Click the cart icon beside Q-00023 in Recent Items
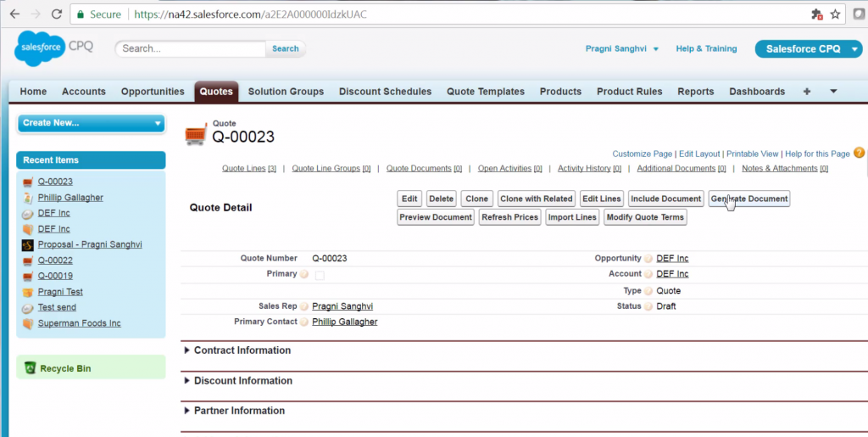Screen dimensions: 868x437 (28, 182)
